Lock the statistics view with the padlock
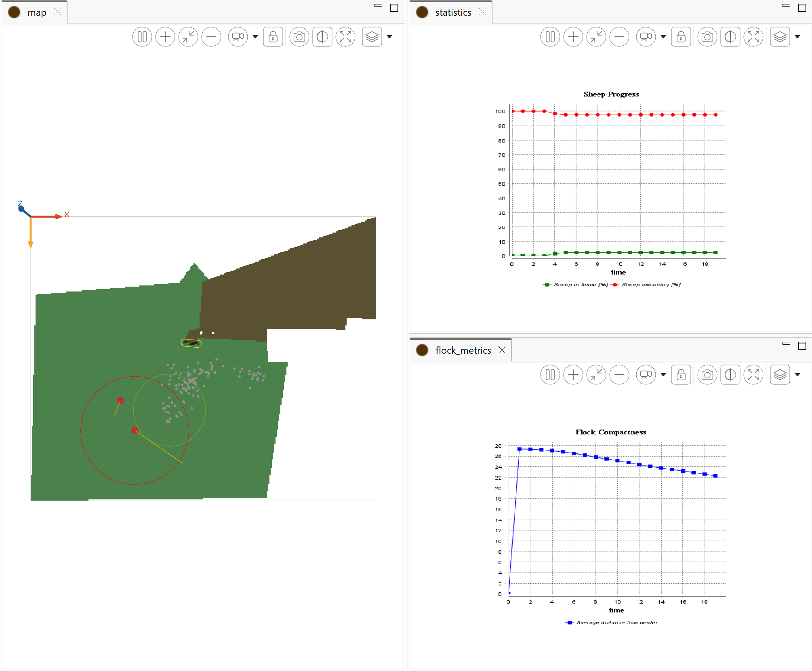812x671 pixels. coord(681,37)
